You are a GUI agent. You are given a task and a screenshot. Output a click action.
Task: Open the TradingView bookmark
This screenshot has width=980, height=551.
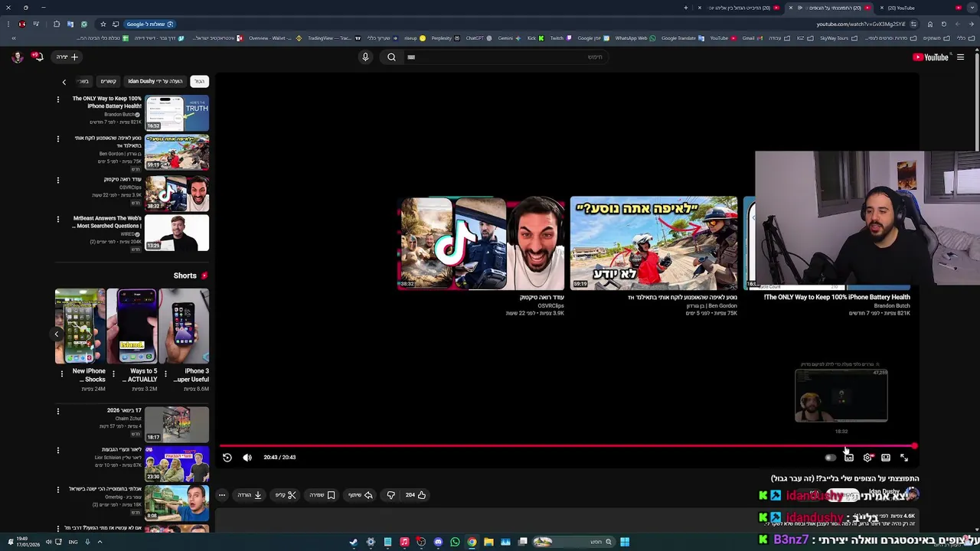click(x=333, y=37)
